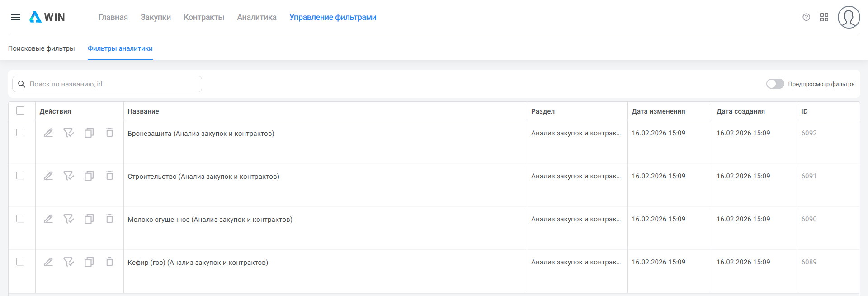Open the user profile avatar
Screen dimensions: 868x296
pos(849,17)
